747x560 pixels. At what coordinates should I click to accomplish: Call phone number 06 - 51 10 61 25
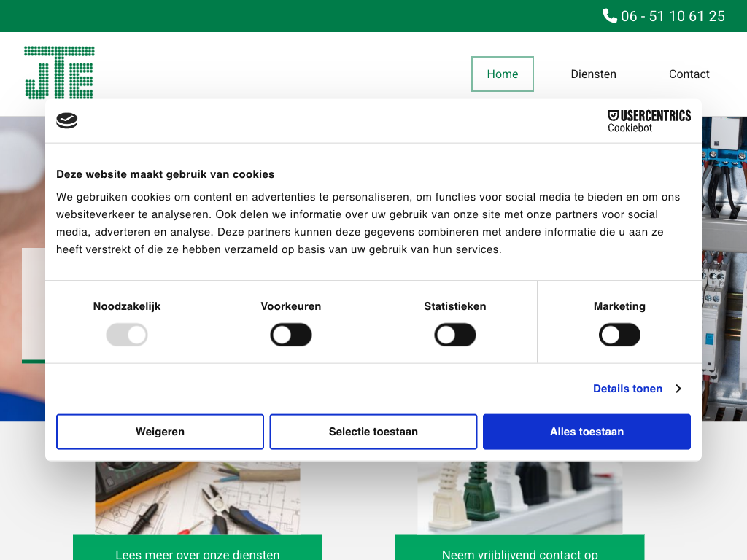tap(673, 16)
